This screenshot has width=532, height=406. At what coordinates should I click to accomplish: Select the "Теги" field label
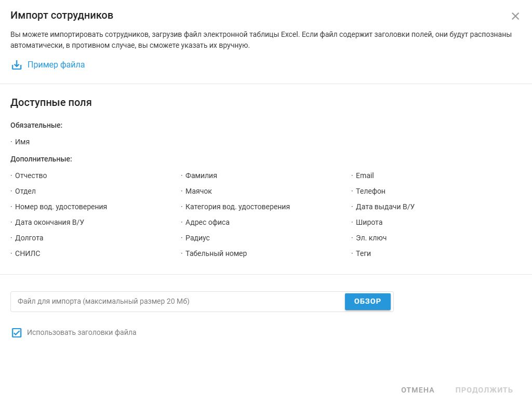(x=363, y=253)
